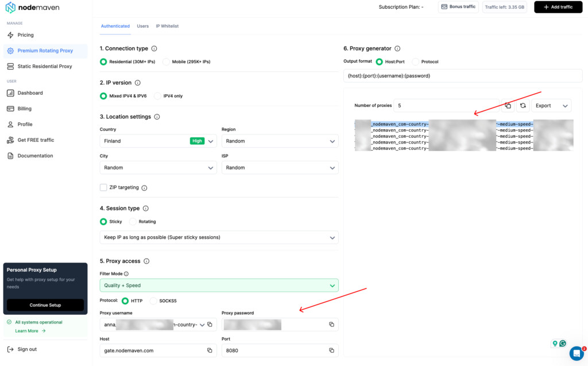Select Host:Port output format
Viewport: 588px width, 366px height.
pos(380,62)
